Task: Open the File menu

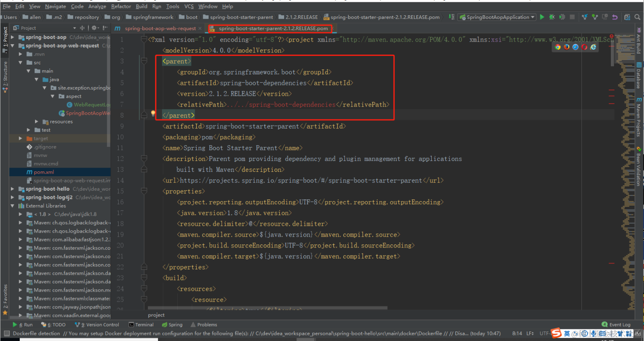Action: pyautogui.click(x=7, y=7)
